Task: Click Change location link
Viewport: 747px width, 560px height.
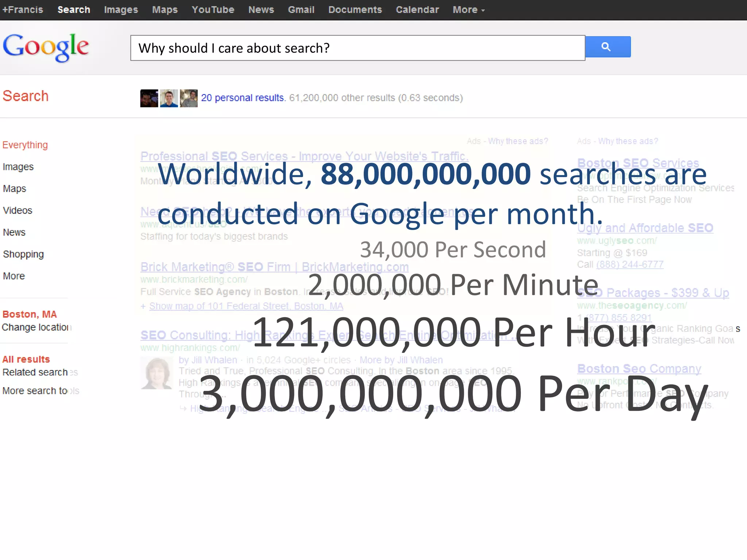Action: [x=36, y=327]
